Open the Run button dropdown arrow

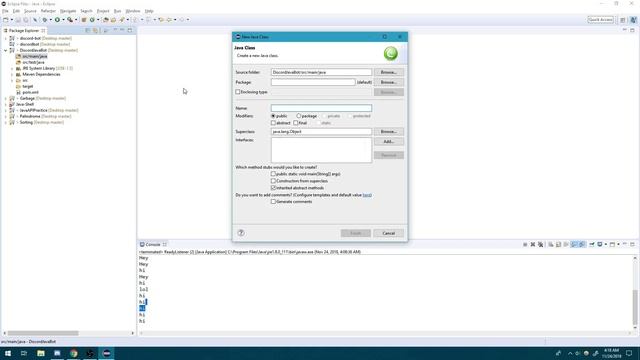click(63, 20)
